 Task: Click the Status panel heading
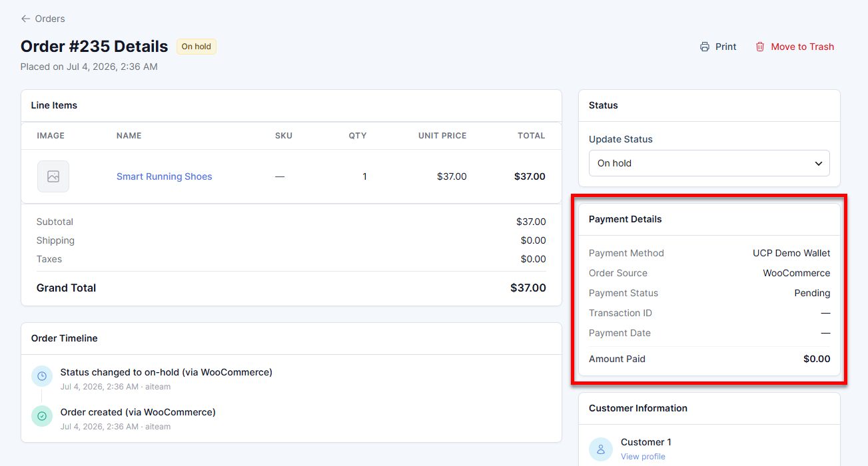[604, 105]
